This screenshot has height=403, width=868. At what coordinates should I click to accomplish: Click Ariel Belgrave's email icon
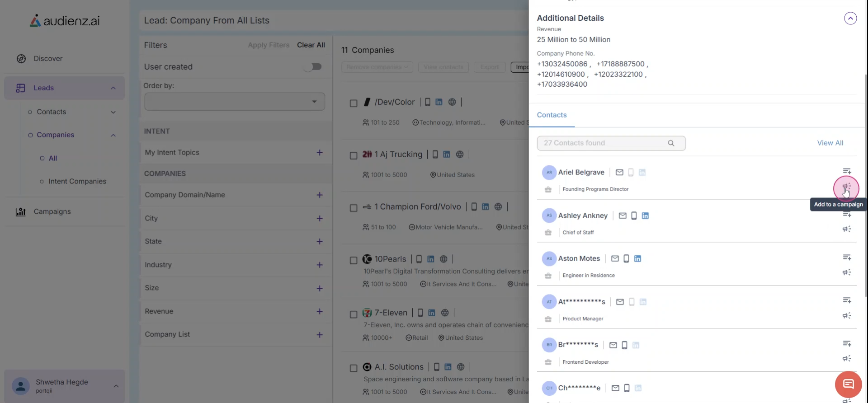pos(619,173)
